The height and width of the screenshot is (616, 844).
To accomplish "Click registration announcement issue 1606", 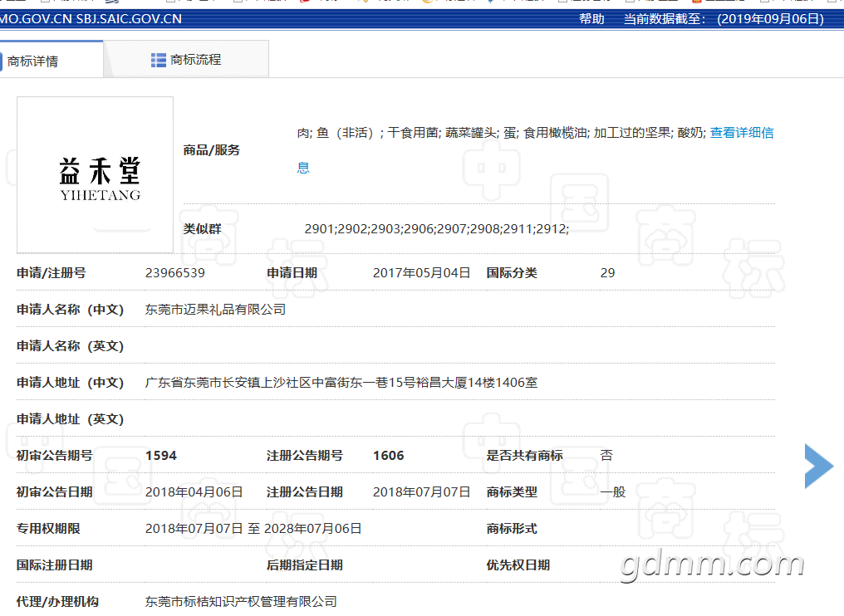I will click(388, 456).
